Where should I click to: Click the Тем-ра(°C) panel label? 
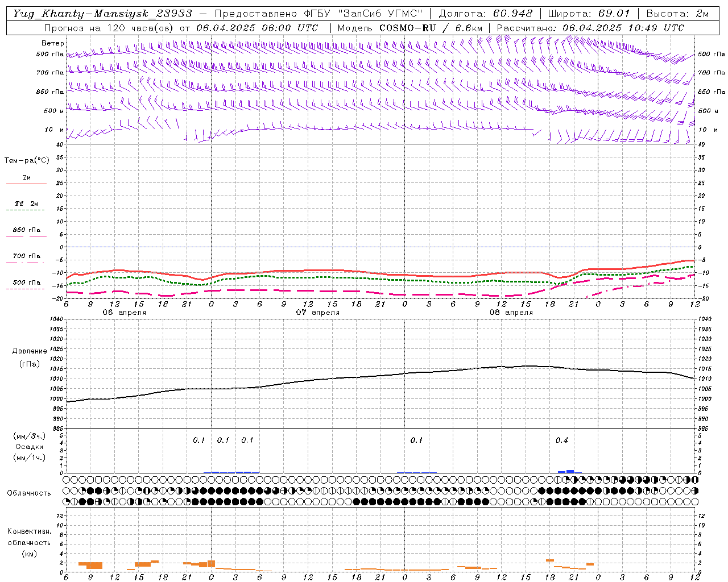27,161
